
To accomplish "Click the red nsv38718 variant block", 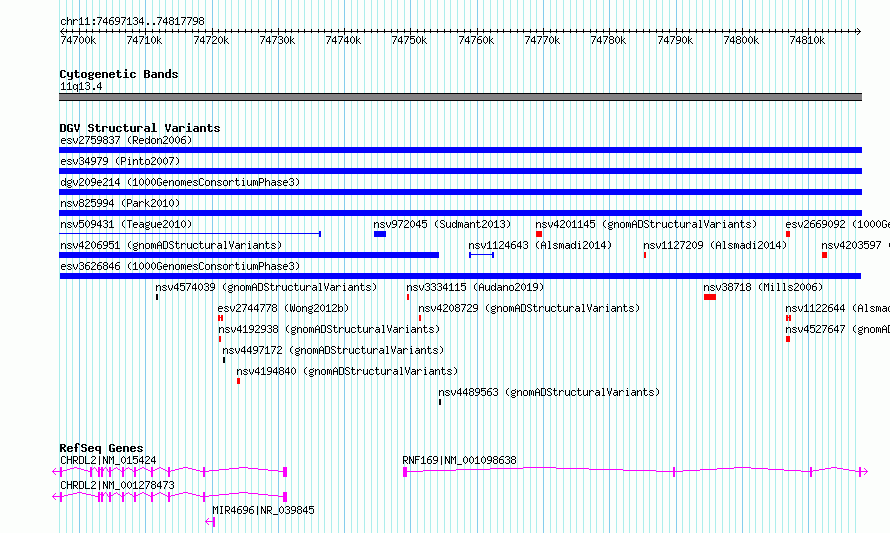I will (x=710, y=297).
